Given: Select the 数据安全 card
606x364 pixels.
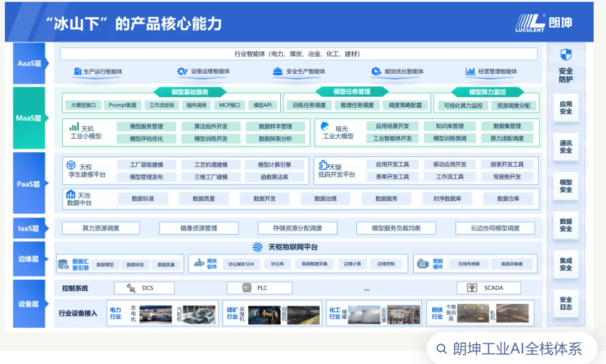Looking at the screenshot, I should point(566,225).
